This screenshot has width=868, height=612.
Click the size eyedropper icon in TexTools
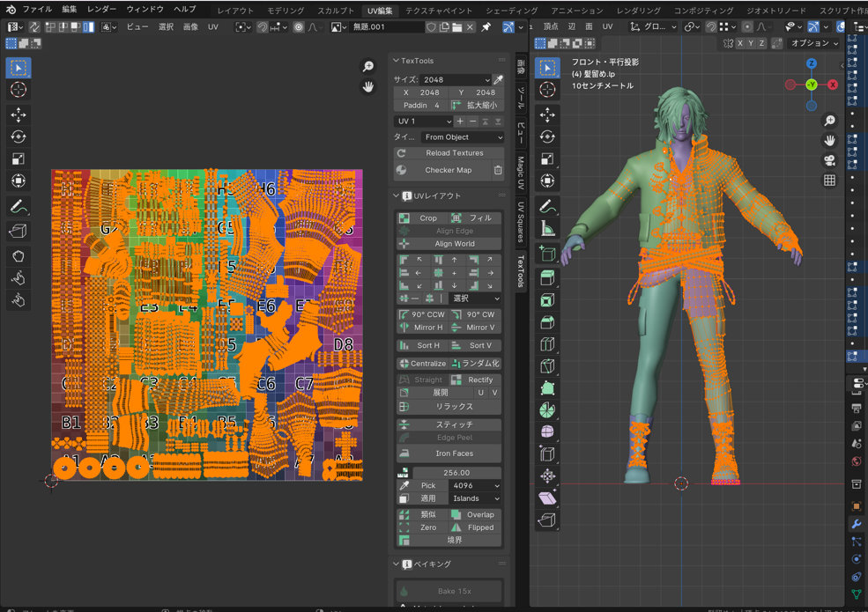click(x=498, y=79)
